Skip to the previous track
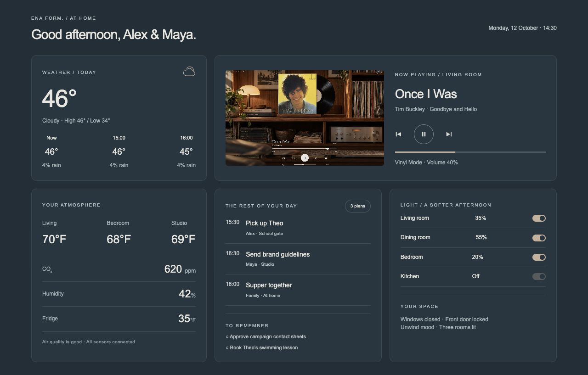 point(398,134)
